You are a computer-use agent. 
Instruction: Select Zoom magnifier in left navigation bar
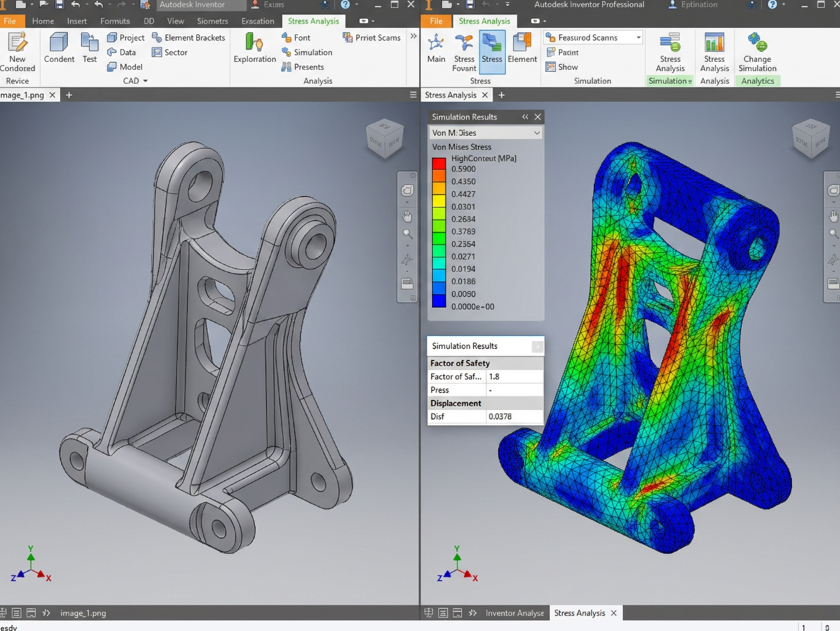tap(407, 234)
